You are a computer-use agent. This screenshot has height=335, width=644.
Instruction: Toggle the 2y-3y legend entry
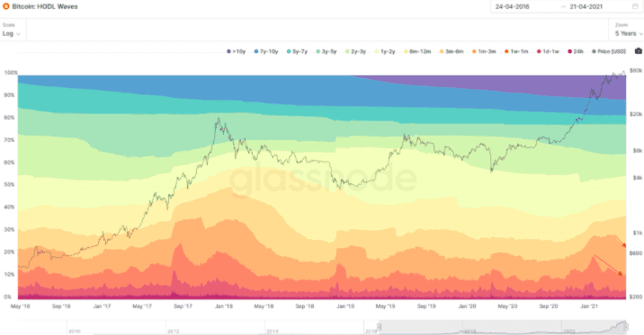(355, 52)
